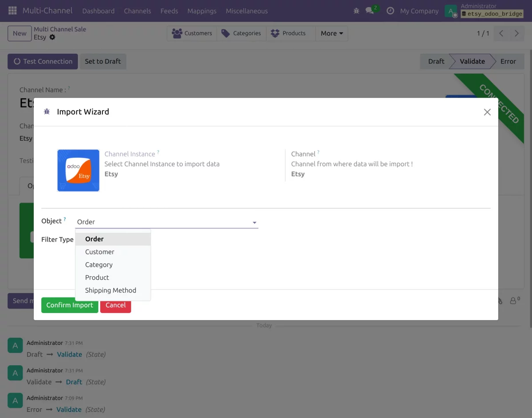Screen dimensions: 532x418
Task: Open the Categories stat button
Action: [242, 33]
